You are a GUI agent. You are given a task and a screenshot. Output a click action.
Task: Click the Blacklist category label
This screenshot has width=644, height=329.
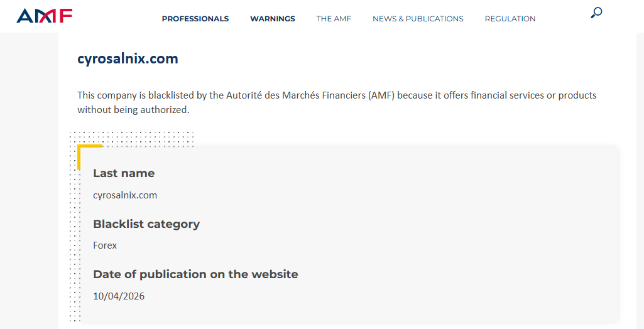pos(146,224)
